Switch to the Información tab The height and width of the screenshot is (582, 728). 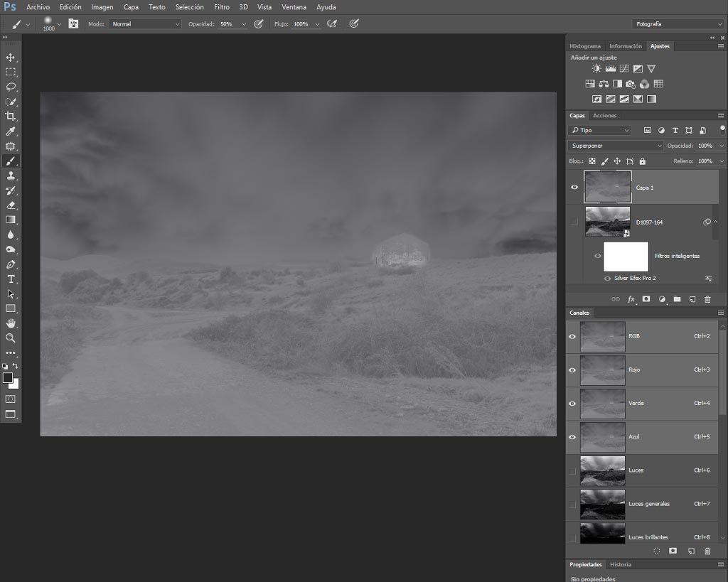click(626, 46)
